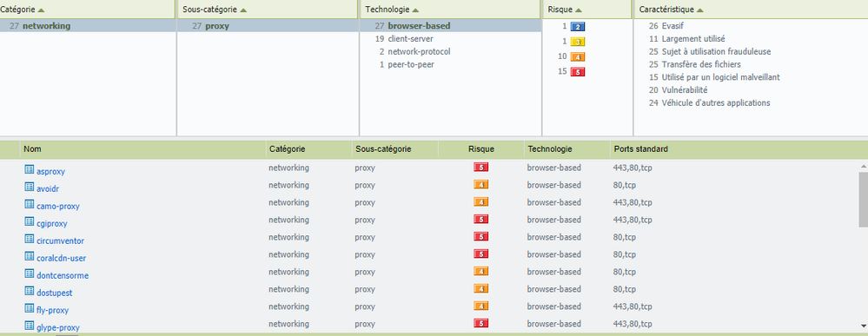This screenshot has height=336, width=868.
Task: Select the peer-to-peer technology filter
Action: tap(411, 64)
